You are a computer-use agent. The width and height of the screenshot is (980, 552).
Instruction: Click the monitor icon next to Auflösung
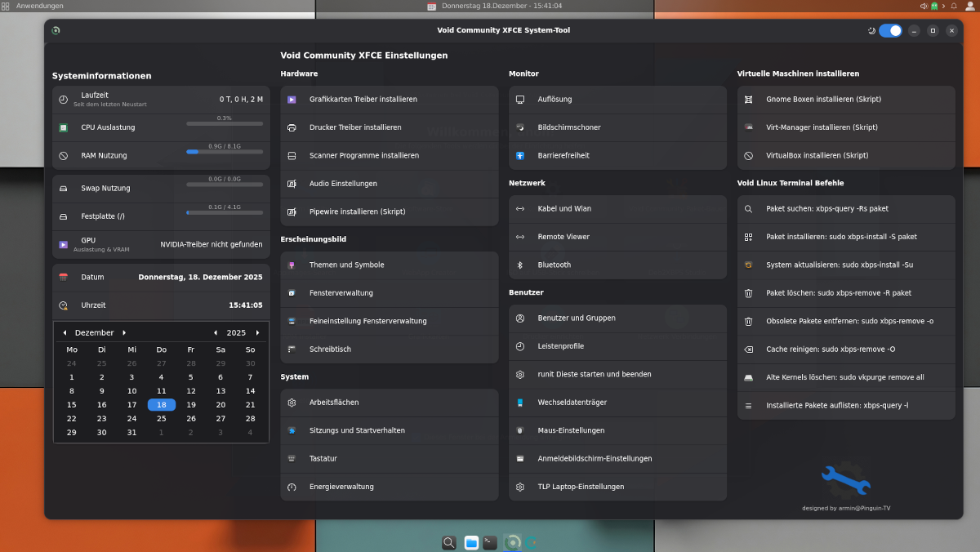pos(520,100)
